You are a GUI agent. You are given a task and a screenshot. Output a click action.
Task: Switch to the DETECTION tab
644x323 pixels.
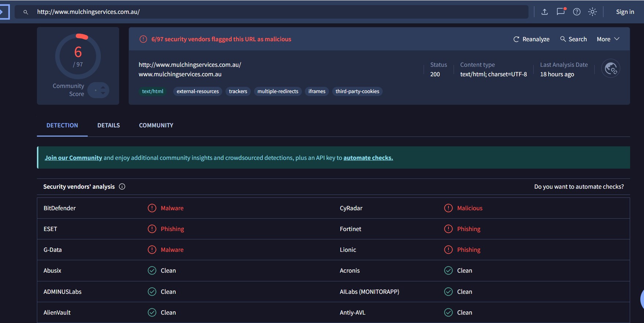point(62,125)
